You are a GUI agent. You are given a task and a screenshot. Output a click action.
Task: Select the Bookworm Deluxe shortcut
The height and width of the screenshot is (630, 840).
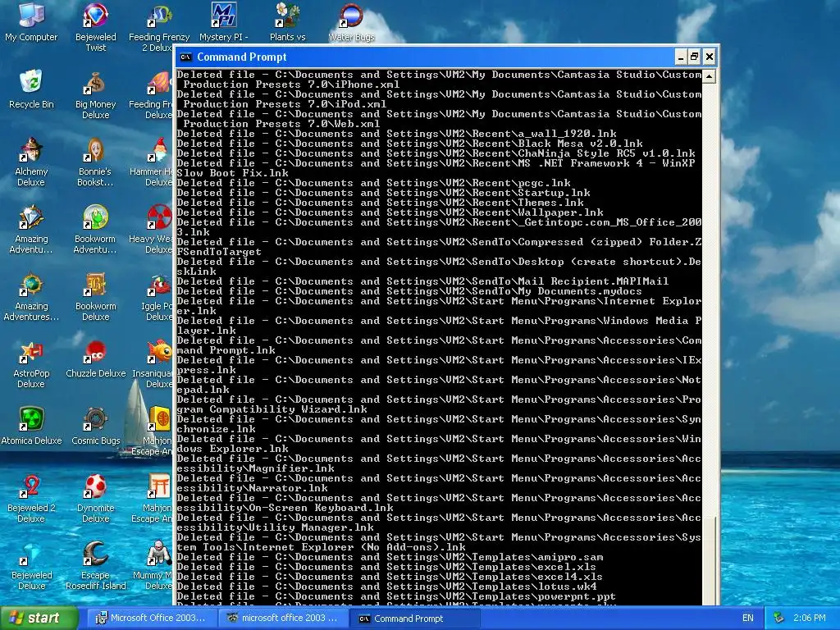tap(95, 297)
